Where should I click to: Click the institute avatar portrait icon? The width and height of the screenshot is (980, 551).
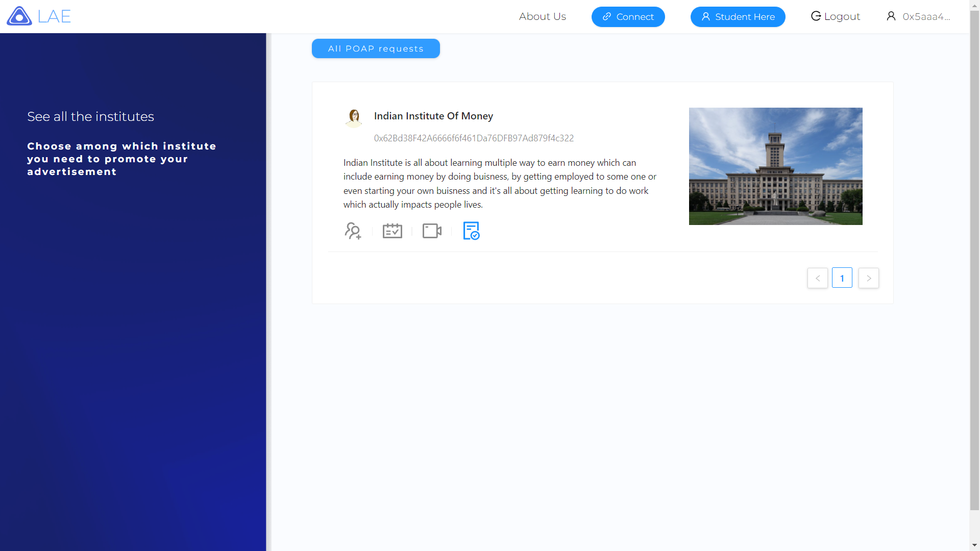click(x=354, y=117)
